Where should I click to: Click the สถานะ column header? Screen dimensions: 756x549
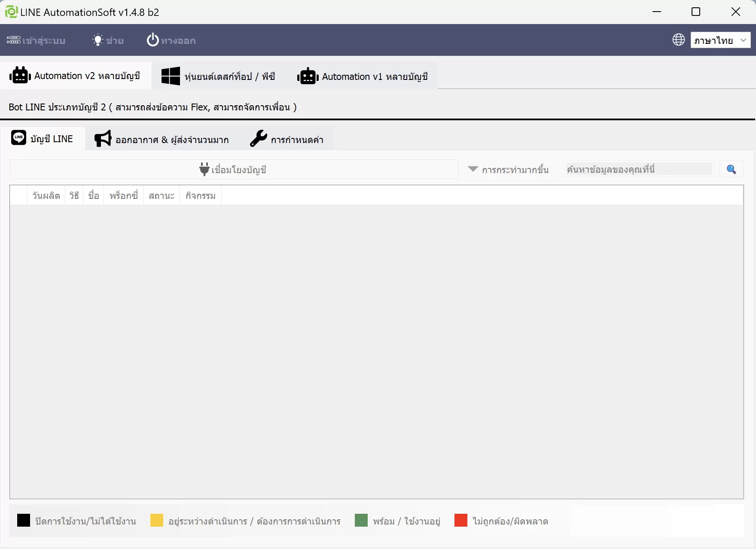tap(162, 195)
